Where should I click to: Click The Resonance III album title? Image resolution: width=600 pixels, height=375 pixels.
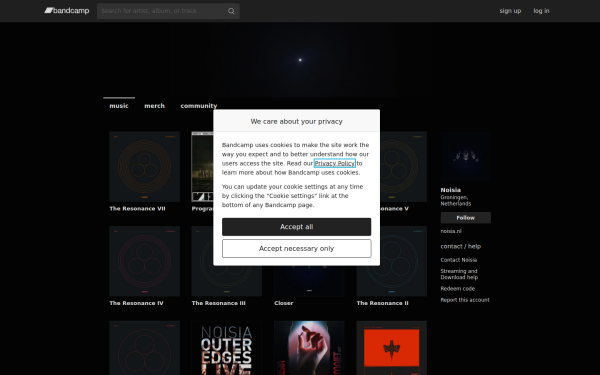click(x=218, y=303)
